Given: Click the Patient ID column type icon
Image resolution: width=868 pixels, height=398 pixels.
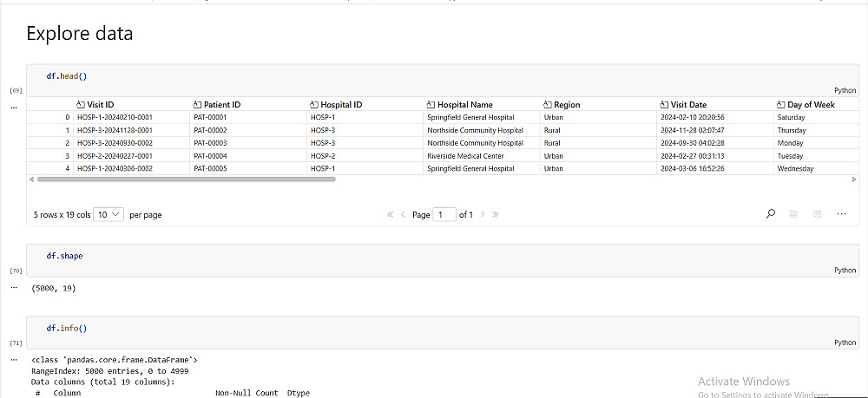Looking at the screenshot, I should pyautogui.click(x=197, y=105).
